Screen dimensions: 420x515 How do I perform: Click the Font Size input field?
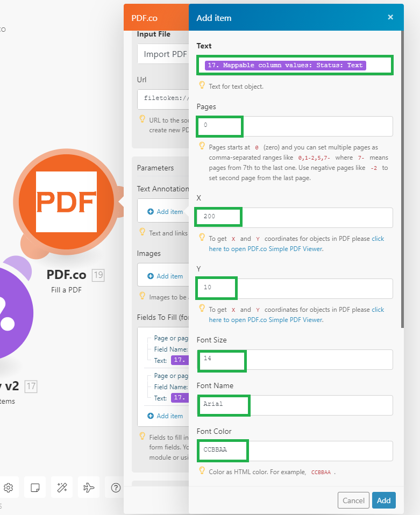(x=295, y=359)
